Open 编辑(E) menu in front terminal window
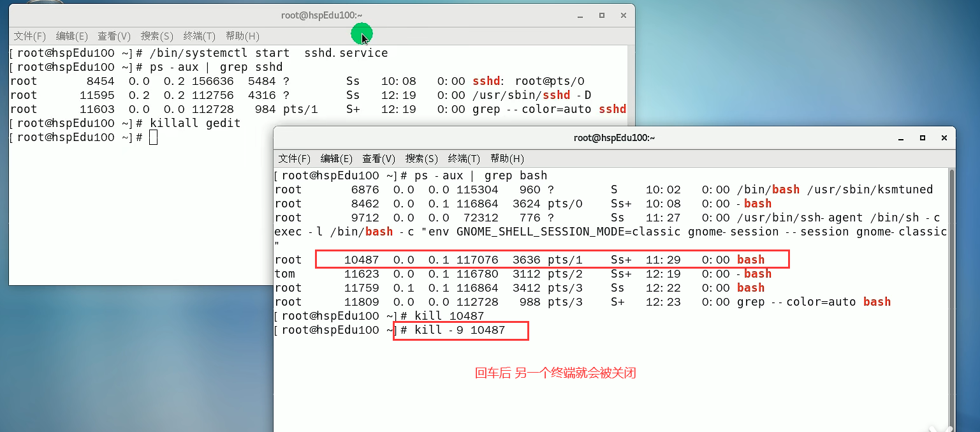The width and height of the screenshot is (980, 432). (337, 159)
